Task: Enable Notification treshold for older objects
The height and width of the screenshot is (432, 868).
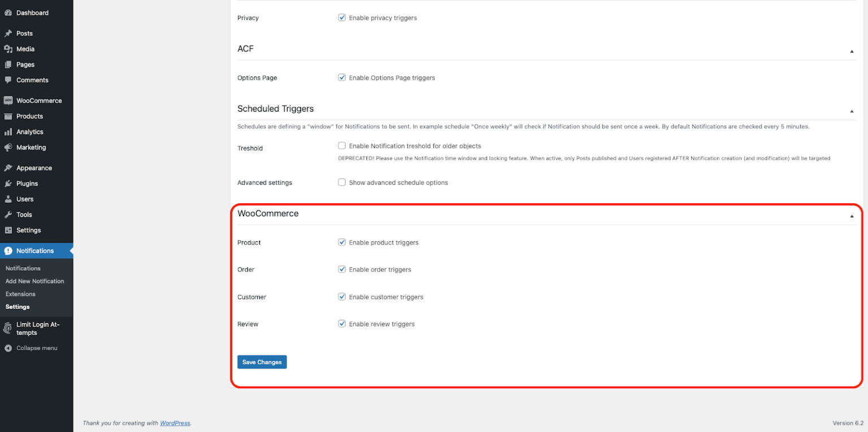Action: click(x=342, y=145)
